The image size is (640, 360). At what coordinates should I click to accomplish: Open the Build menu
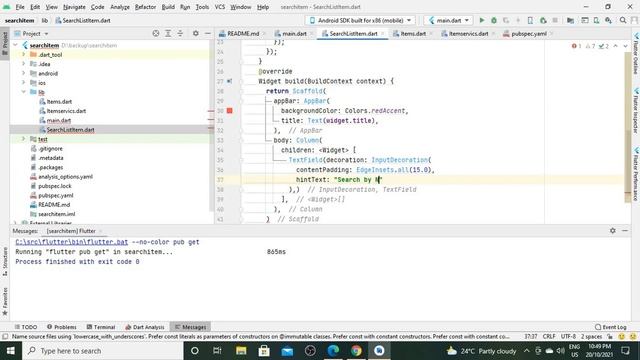(x=168, y=7)
